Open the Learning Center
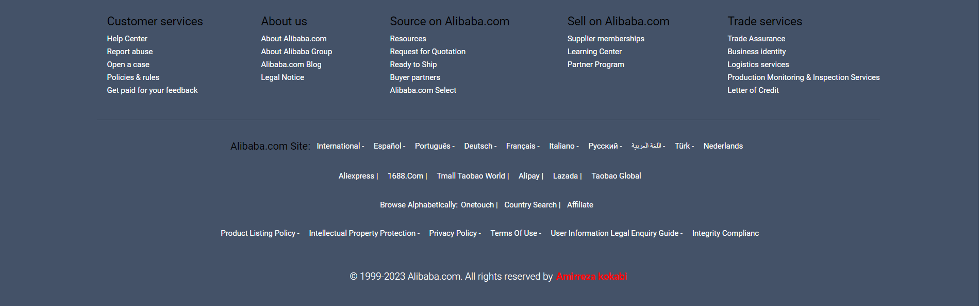 pyautogui.click(x=594, y=52)
